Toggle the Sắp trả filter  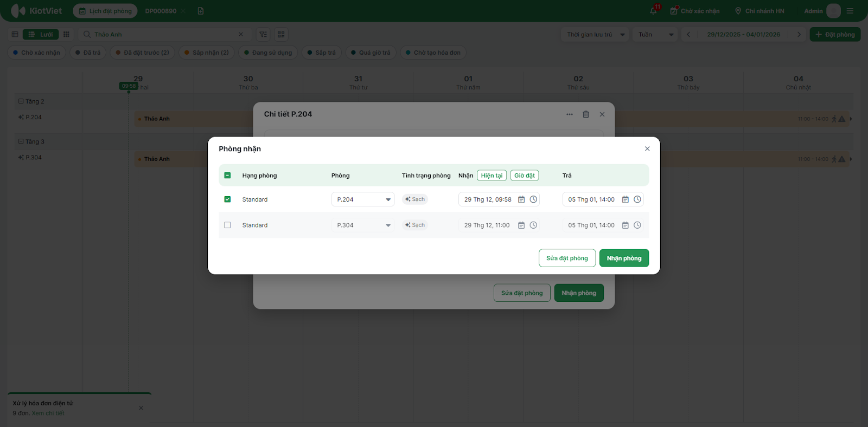pos(322,53)
